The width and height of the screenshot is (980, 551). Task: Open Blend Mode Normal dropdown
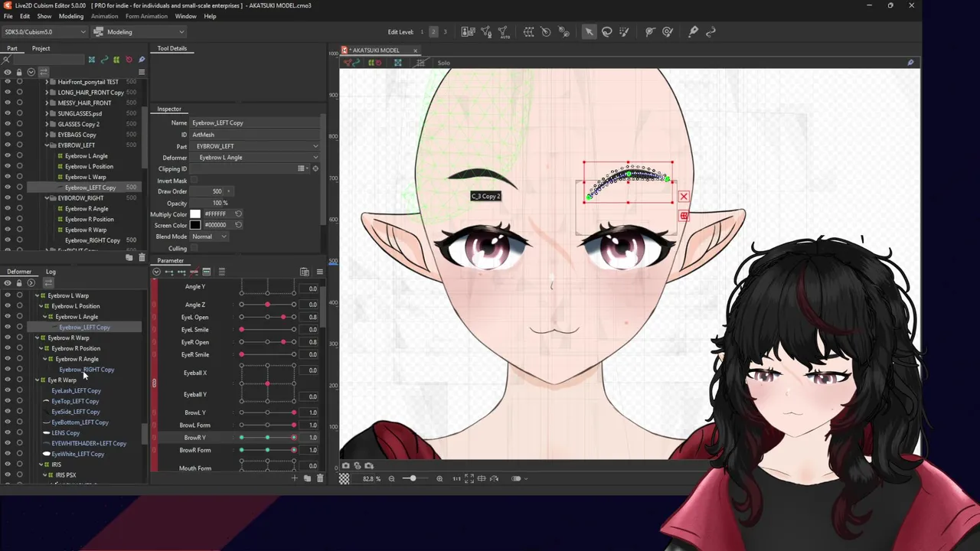click(209, 236)
